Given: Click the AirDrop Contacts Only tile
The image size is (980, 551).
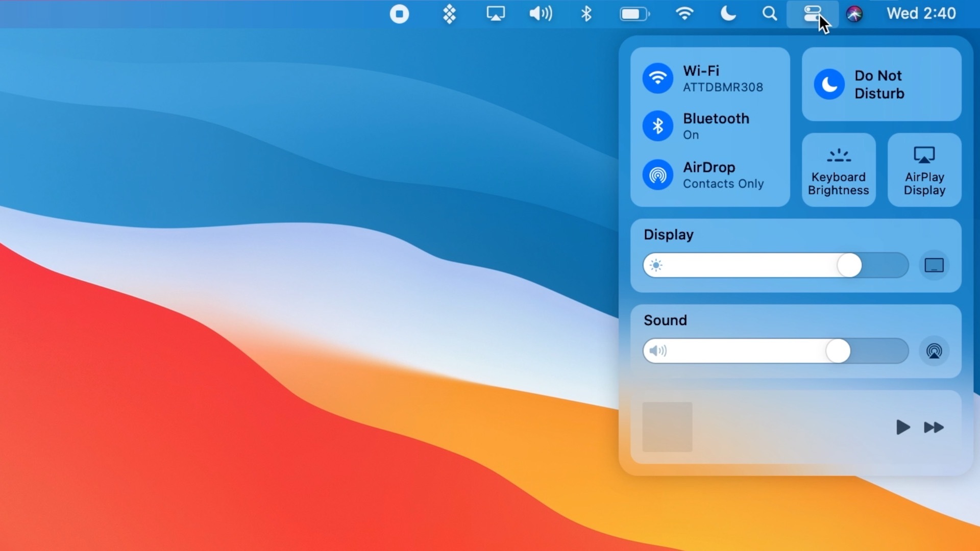Looking at the screenshot, I should (710, 175).
